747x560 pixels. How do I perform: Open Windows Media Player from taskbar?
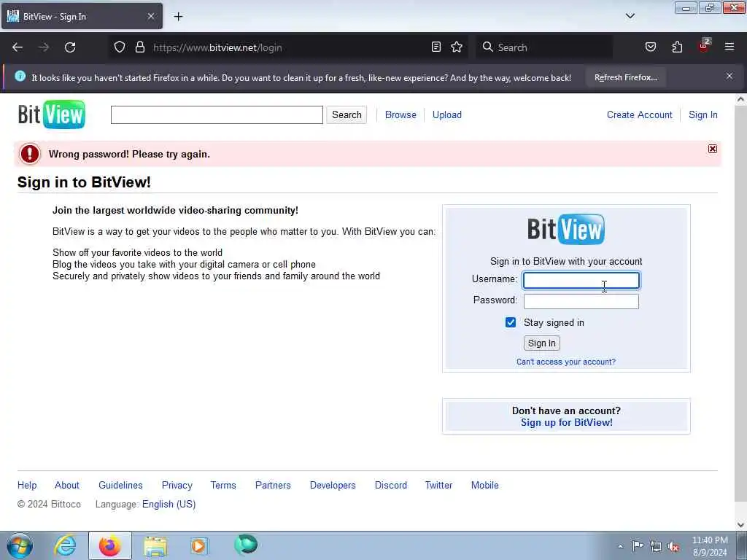point(199,545)
